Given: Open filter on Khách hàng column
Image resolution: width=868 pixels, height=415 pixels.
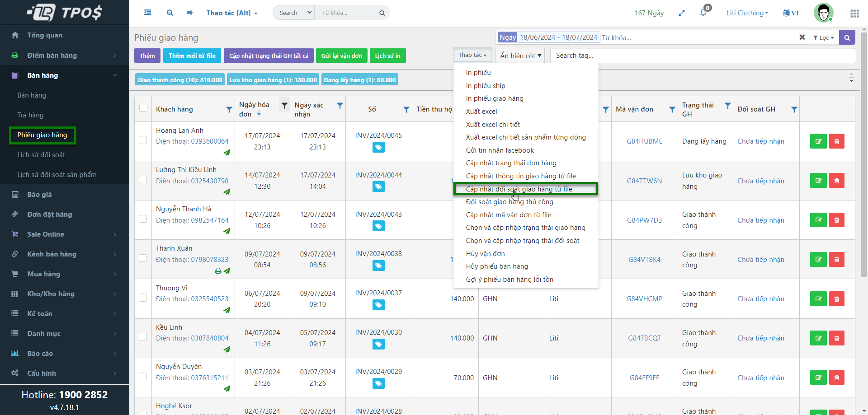Looking at the screenshot, I should tap(229, 109).
